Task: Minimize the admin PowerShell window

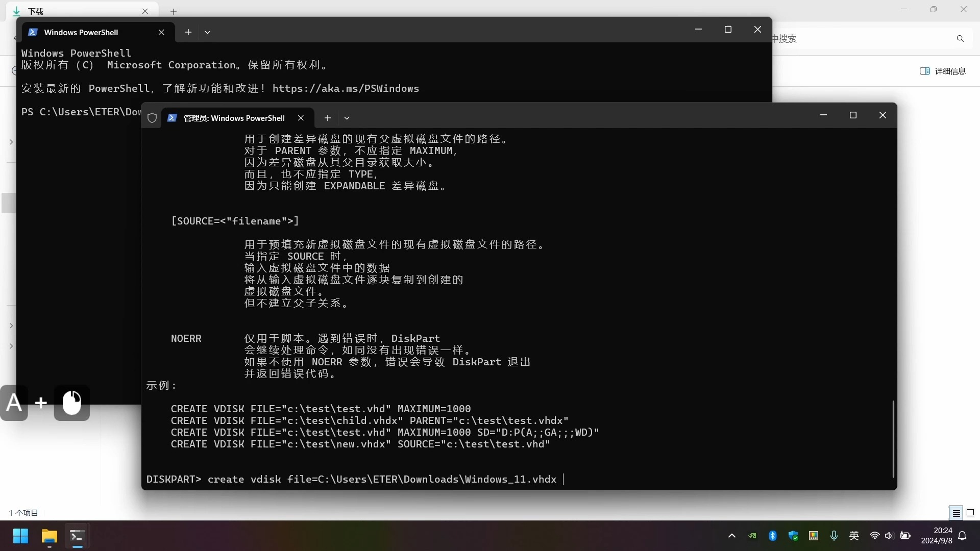Action: (823, 115)
